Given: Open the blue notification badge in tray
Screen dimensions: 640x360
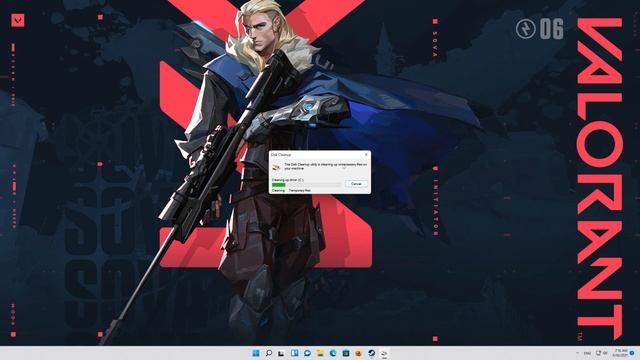Looking at the screenshot, I should point(632,353).
